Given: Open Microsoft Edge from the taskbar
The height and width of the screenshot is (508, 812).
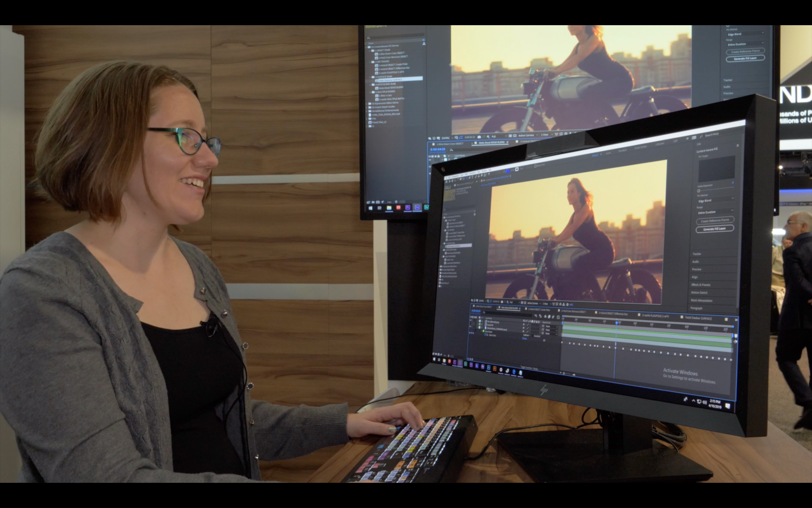Looking at the screenshot, I should [514, 372].
